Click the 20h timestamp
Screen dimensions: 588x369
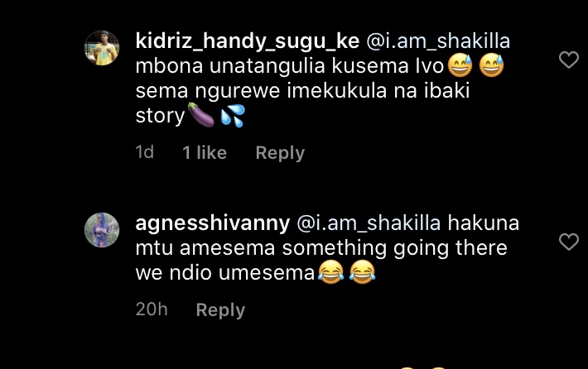(x=152, y=309)
